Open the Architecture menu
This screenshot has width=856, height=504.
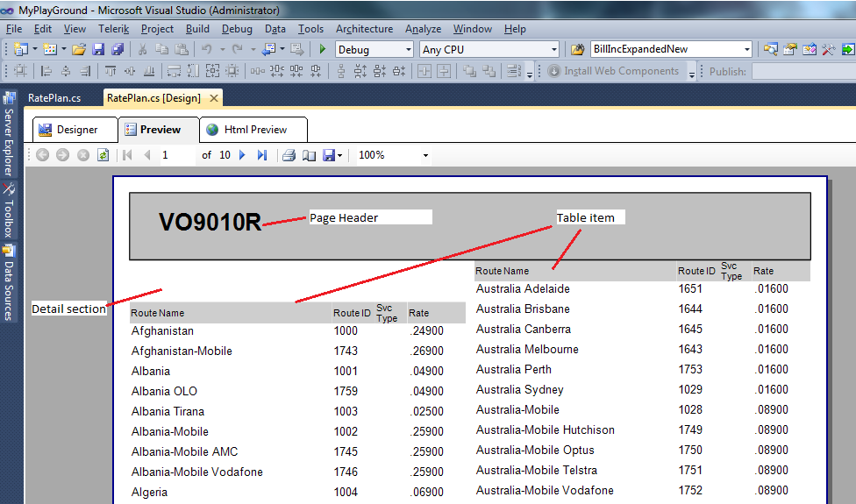[364, 29]
